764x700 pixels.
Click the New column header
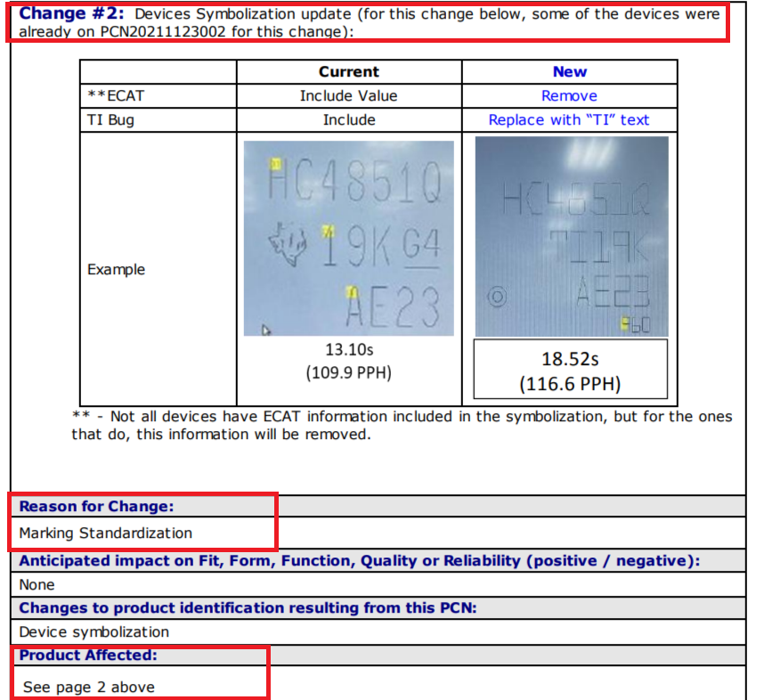[x=570, y=71]
